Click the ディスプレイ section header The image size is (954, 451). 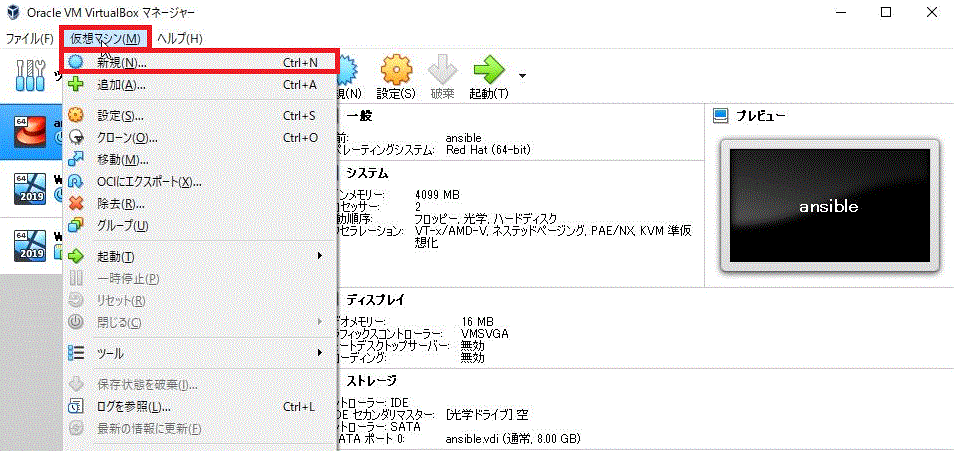[375, 300]
